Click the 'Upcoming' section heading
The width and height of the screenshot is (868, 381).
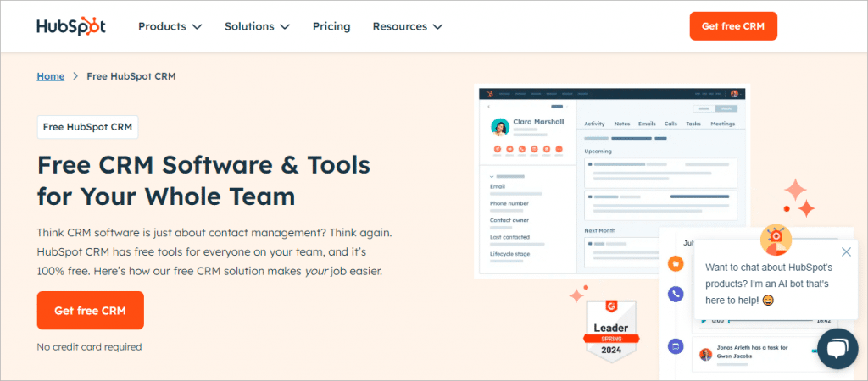(x=598, y=151)
